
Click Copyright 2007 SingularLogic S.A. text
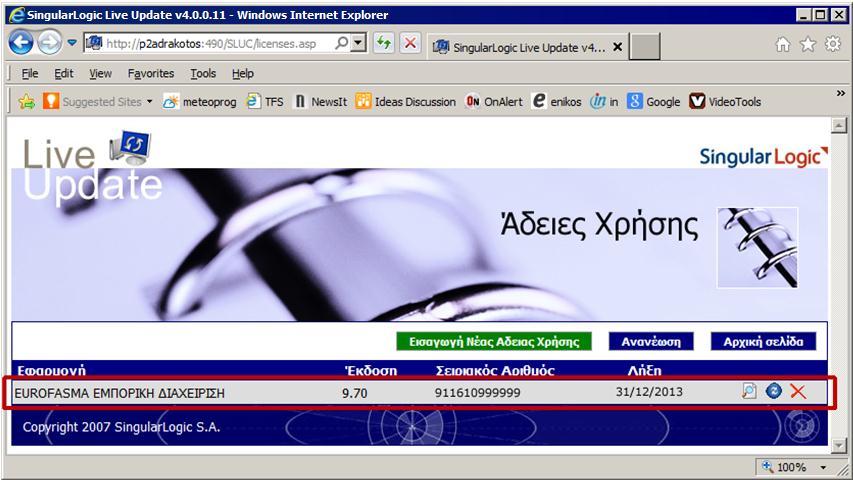pos(121,427)
